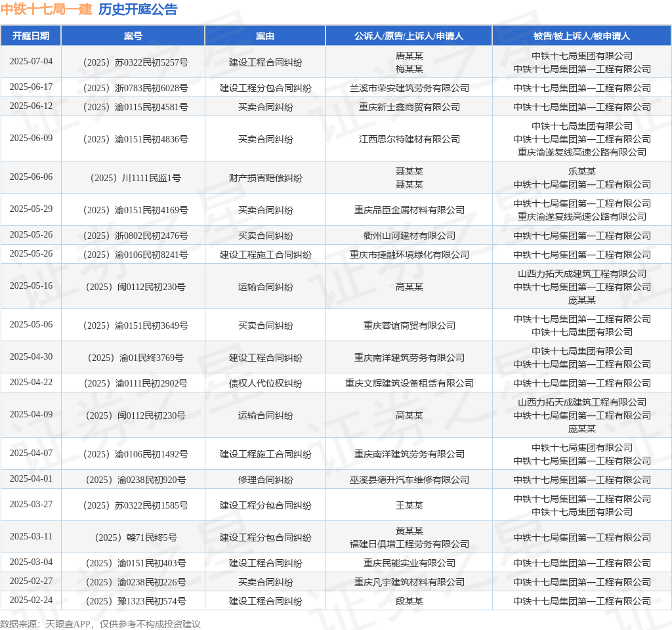
Task: Click plaintiff 兰溪市荣安建筑劳务有限公司
Action: click(409, 88)
